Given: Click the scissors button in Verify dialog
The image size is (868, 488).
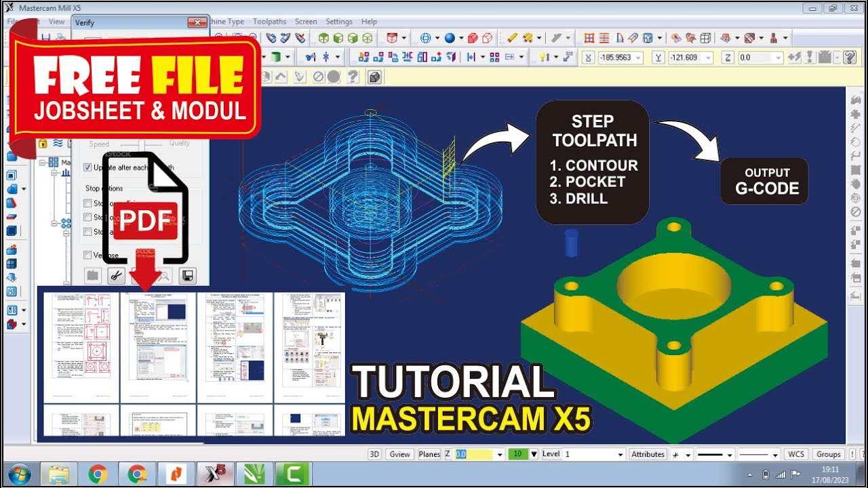Looking at the screenshot, I should tap(116, 275).
